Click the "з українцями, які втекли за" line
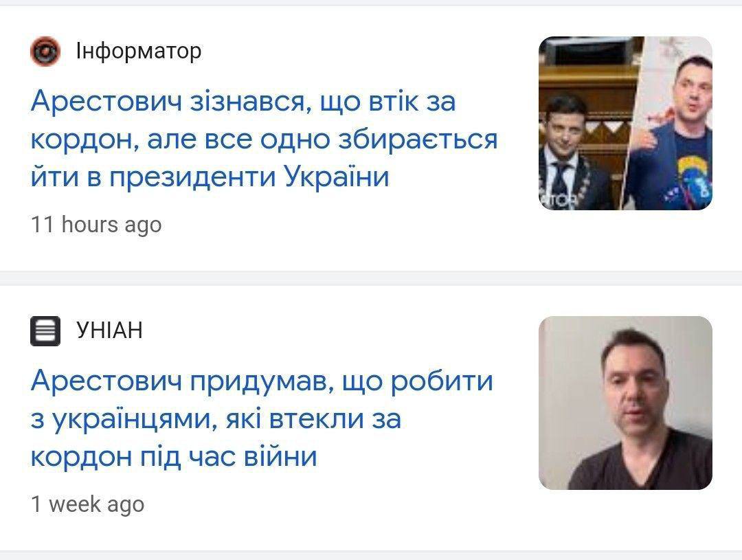Image resolution: width=742 pixels, height=560 pixels. (x=216, y=419)
